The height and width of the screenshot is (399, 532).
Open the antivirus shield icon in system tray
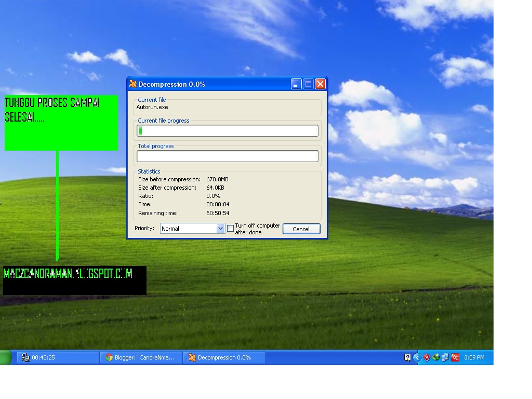(x=427, y=357)
